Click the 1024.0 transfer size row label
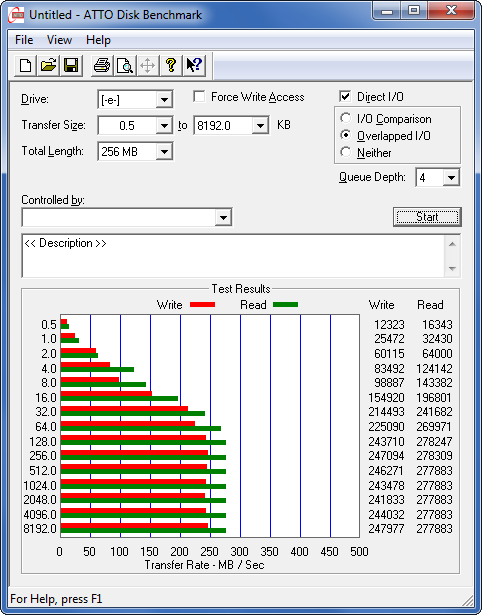This screenshot has width=482, height=615. [40, 486]
